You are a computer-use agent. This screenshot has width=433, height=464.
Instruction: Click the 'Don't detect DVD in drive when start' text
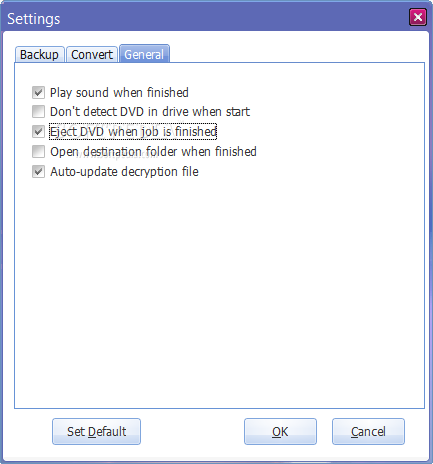[150, 112]
